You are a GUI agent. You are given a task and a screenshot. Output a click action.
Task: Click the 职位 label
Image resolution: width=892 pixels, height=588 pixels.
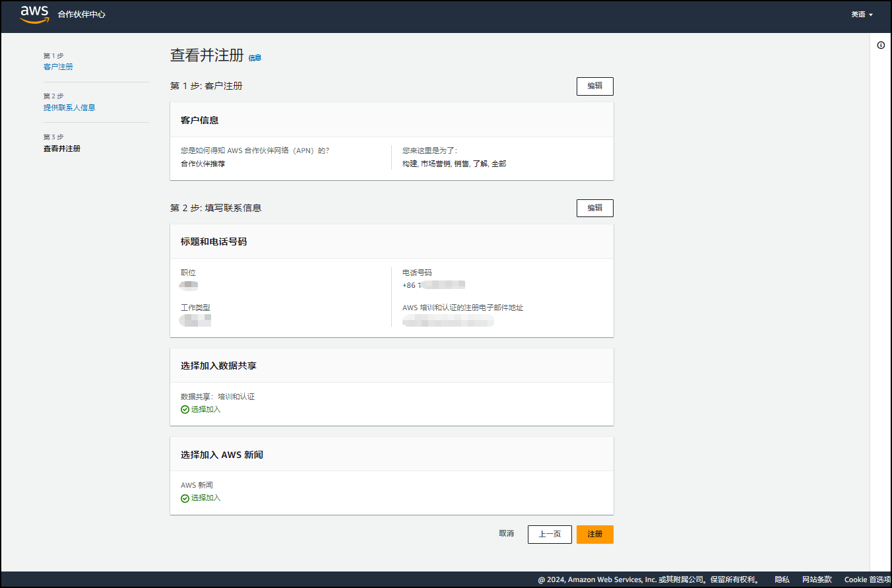188,273
